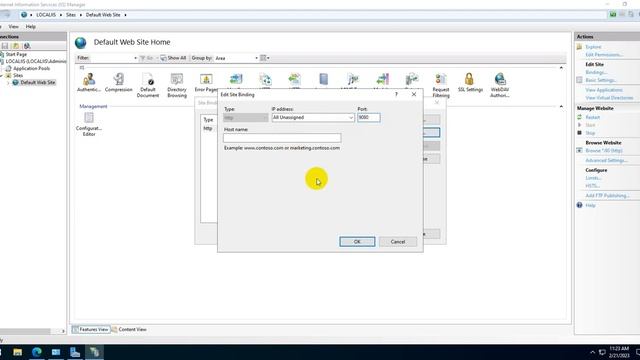Viewport: 640px width, 360px height.
Task: Click OK in Edit Site Binding
Action: click(357, 242)
